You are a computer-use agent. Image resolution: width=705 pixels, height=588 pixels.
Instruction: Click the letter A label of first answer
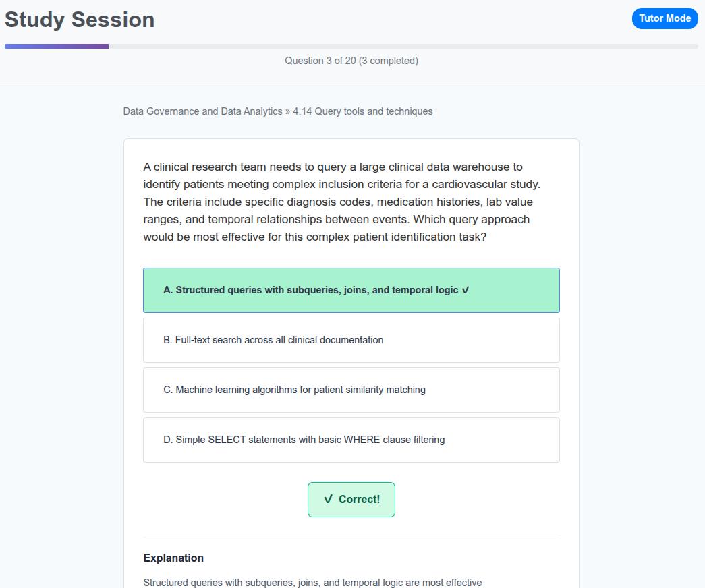[x=168, y=290]
